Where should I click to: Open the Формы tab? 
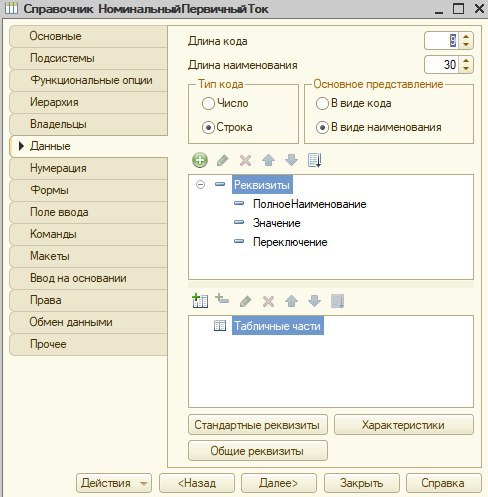click(88, 190)
